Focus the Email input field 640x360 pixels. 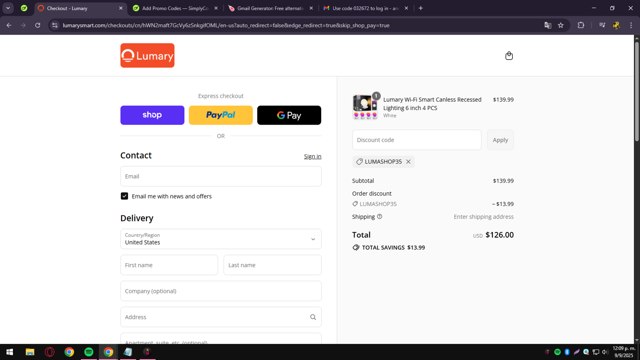point(221,176)
